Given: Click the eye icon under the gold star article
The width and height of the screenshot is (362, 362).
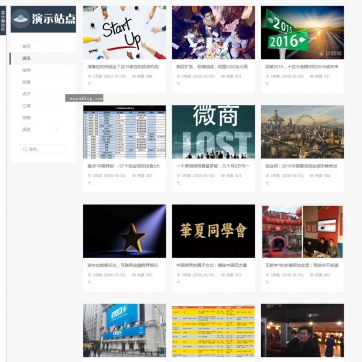Looking at the screenshot, I should click(x=134, y=275).
